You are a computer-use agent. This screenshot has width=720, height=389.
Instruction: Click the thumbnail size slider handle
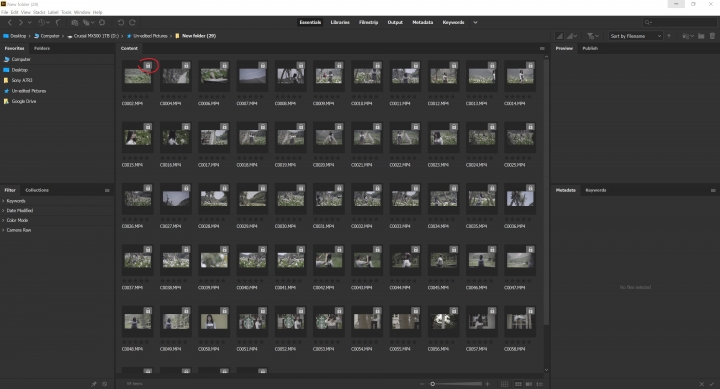pos(433,384)
